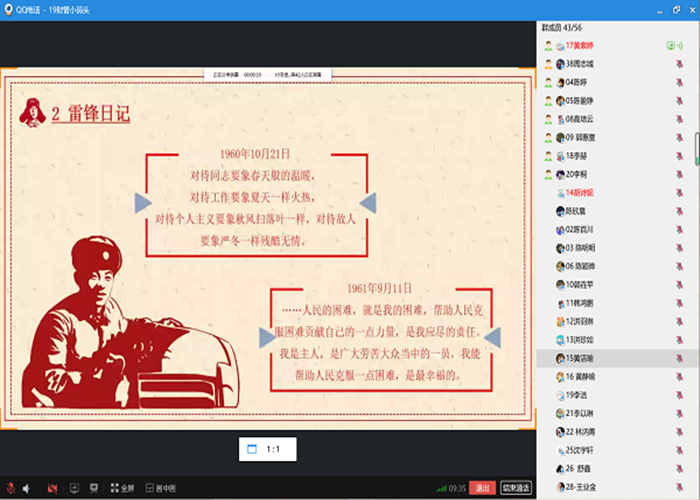Click avatar of member 09 郭惠雯

click(549, 137)
